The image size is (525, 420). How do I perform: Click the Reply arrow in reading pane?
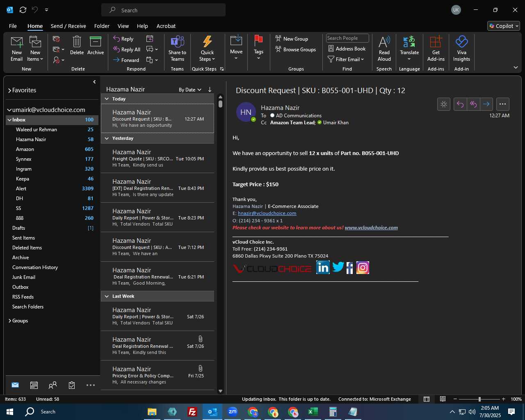[x=460, y=104]
